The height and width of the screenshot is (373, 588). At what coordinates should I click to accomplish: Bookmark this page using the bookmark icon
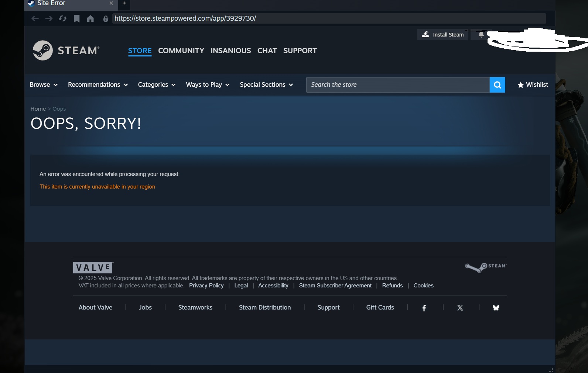(x=76, y=18)
